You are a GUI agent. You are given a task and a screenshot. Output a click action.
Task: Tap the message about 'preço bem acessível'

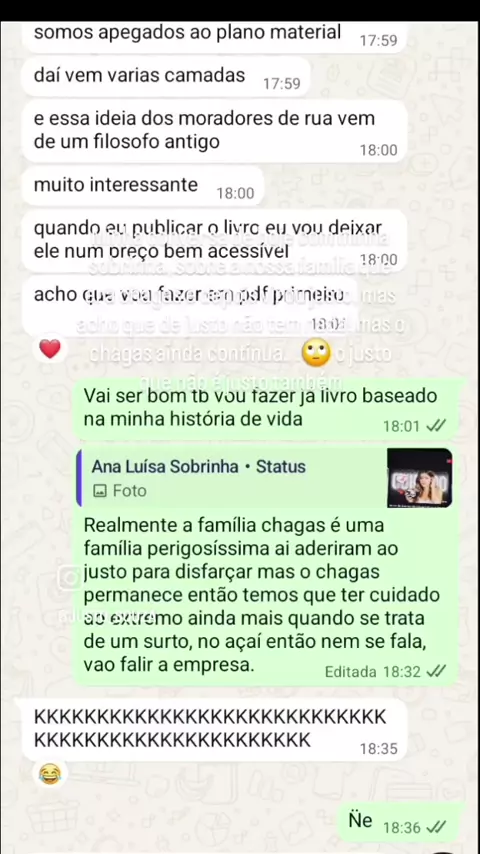click(x=214, y=241)
